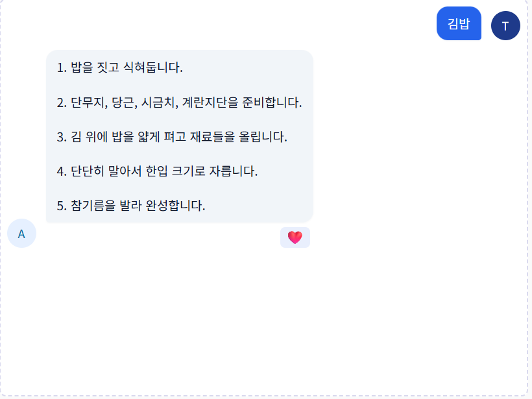Click step 2 about preparing ingredients
532x399 pixels.
[x=179, y=103]
